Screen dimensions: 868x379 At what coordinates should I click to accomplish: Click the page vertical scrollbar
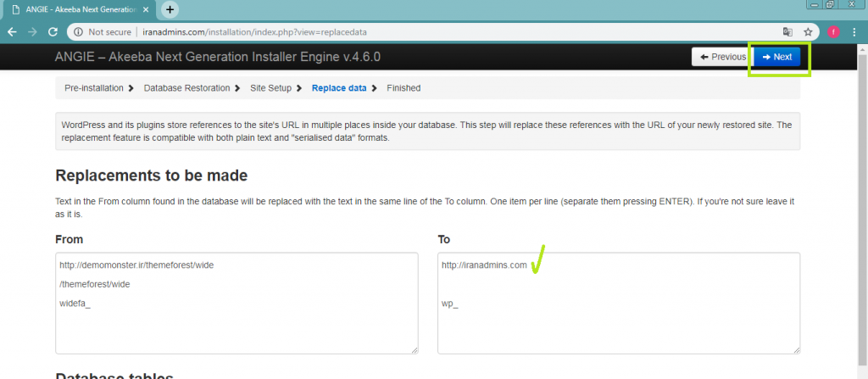coord(862,210)
